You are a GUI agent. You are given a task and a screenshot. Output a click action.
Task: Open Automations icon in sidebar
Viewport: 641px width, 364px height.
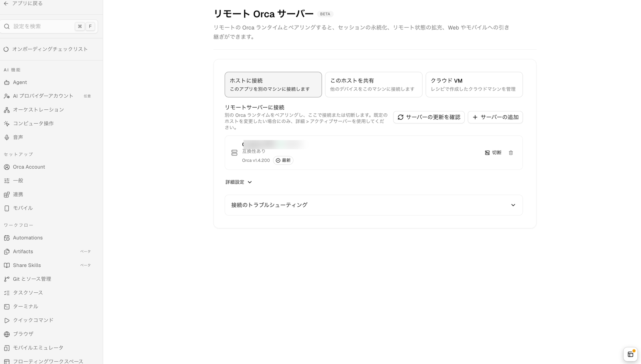pos(7,238)
